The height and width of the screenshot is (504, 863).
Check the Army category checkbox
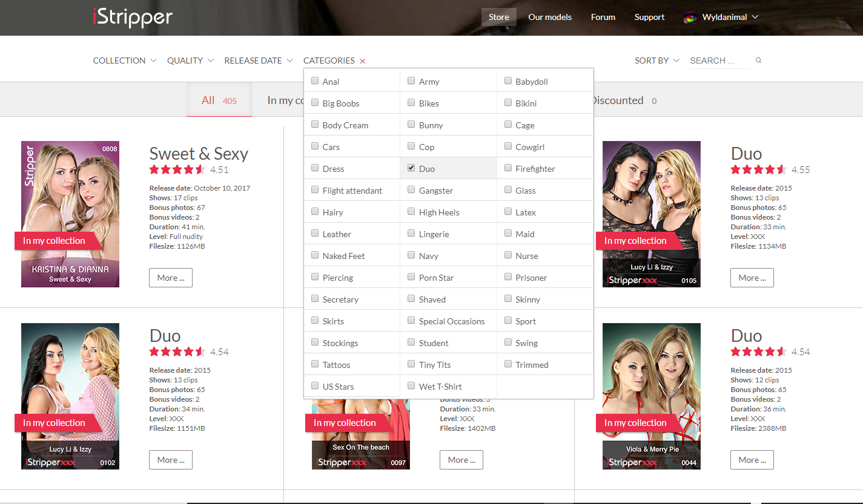(x=411, y=80)
